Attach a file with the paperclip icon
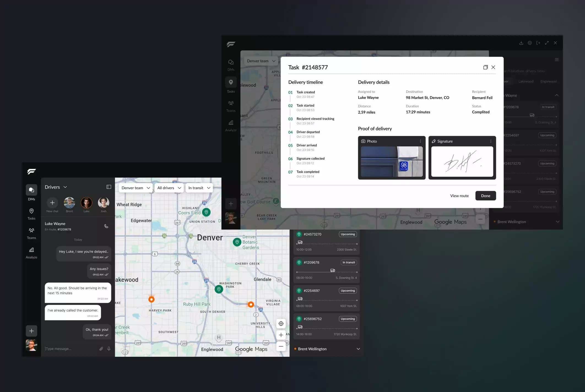Image resolution: width=585 pixels, height=392 pixels. coord(101,349)
